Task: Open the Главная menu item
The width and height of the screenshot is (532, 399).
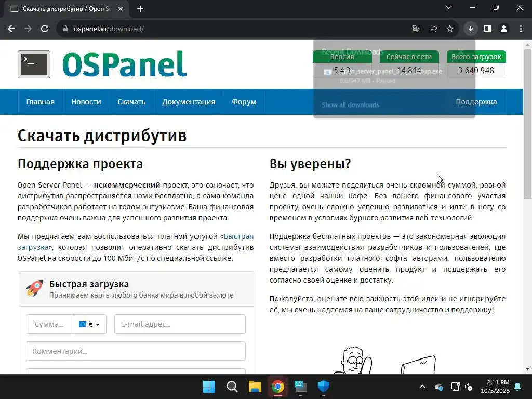Action: click(x=41, y=102)
